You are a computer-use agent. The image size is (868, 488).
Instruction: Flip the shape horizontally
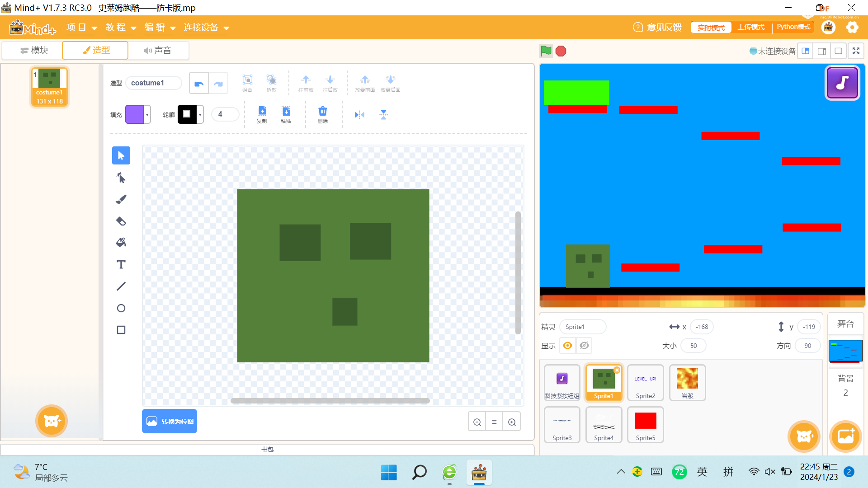[x=359, y=115]
